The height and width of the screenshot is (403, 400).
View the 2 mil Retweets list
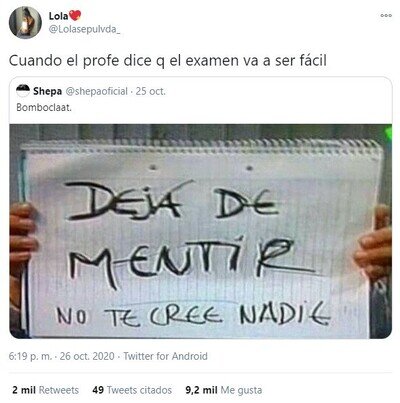45,390
